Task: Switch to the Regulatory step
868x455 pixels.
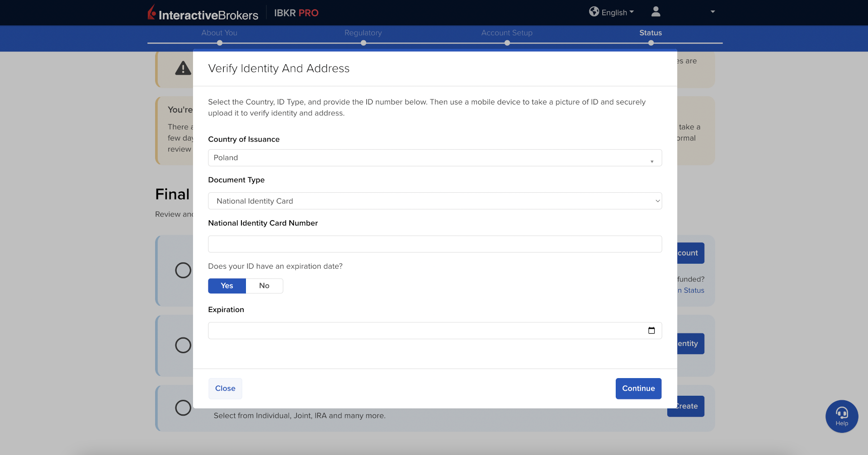Action: pos(363,33)
